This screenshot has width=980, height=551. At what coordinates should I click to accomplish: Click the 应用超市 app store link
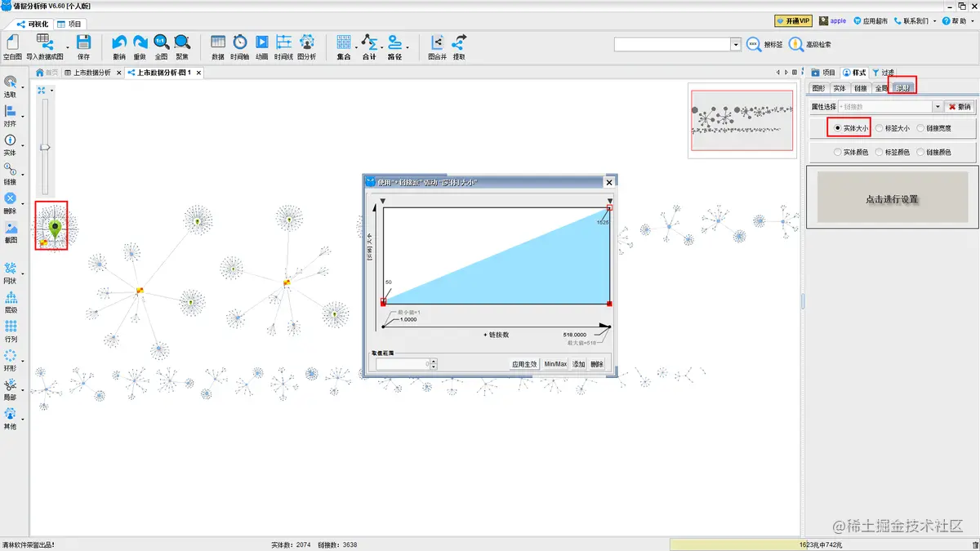click(x=871, y=20)
